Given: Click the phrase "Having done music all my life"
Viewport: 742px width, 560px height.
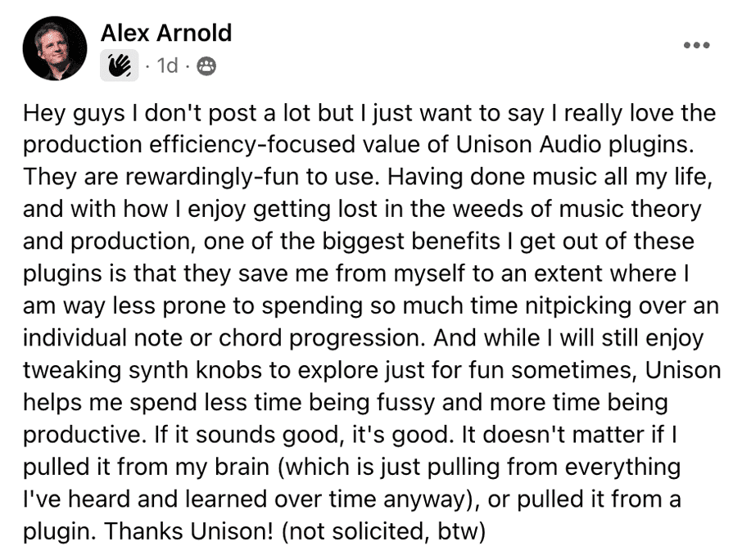Looking at the screenshot, I should pyautogui.click(x=549, y=178).
